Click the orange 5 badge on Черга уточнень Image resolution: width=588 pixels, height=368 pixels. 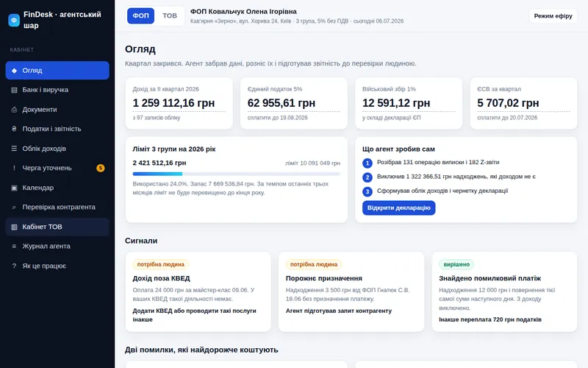[101, 168]
